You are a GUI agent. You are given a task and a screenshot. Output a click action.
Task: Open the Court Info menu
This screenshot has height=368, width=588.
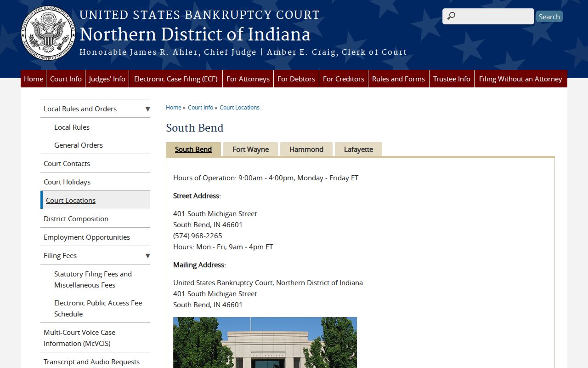(x=66, y=79)
